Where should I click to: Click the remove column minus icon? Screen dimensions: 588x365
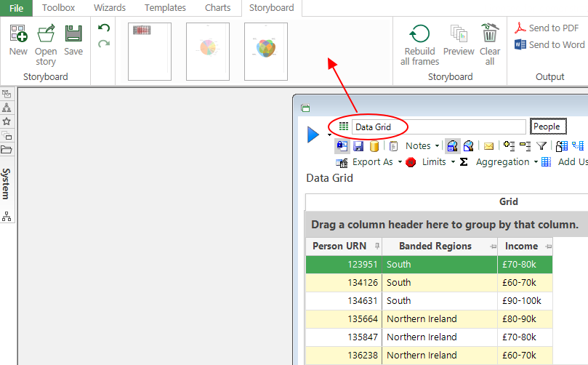click(x=525, y=146)
